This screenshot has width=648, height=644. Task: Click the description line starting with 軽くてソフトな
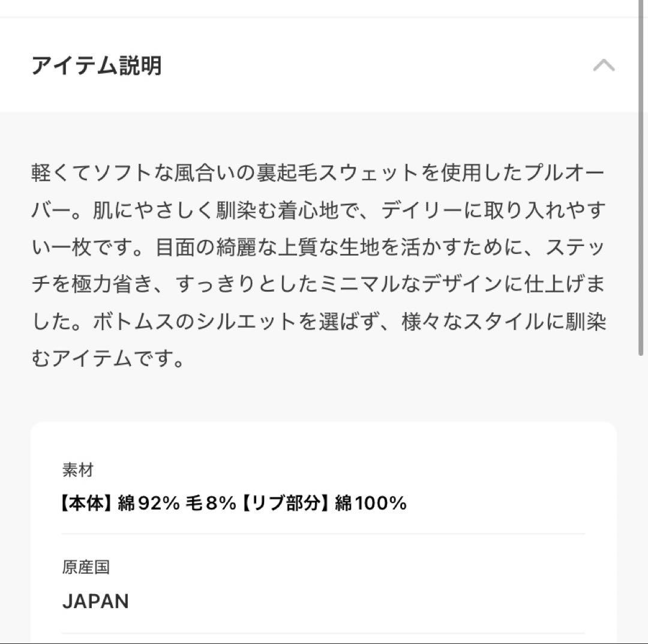point(318,173)
